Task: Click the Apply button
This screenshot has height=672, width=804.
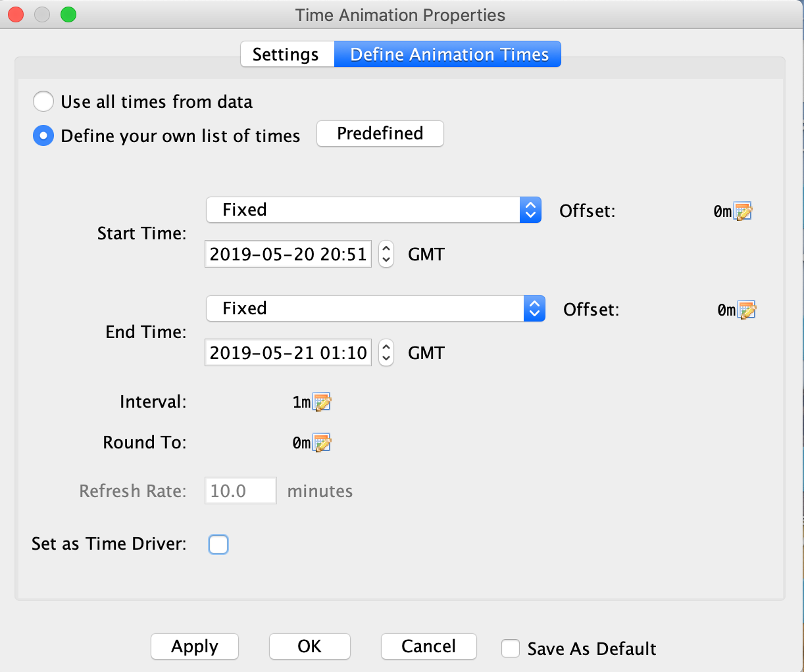Action: (195, 646)
